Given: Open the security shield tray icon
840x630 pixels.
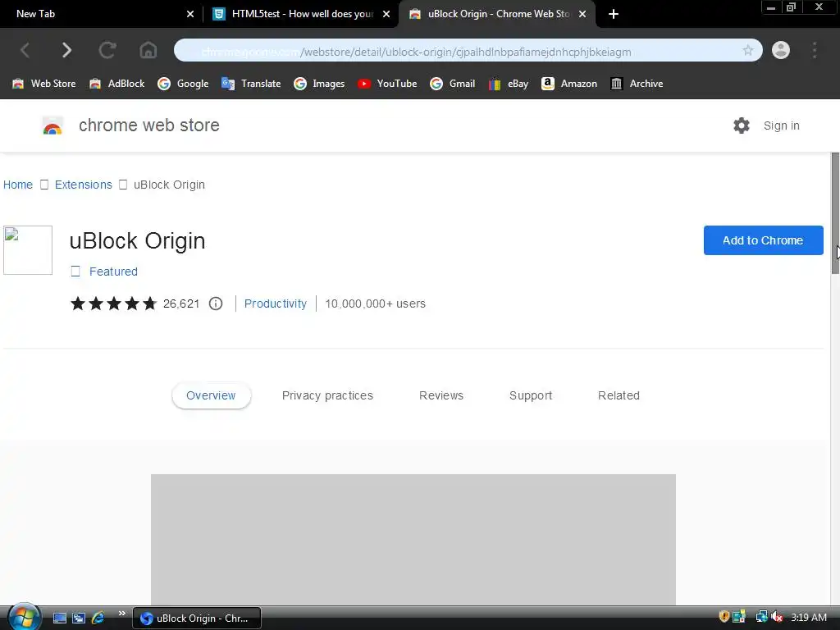Looking at the screenshot, I should (724, 617).
